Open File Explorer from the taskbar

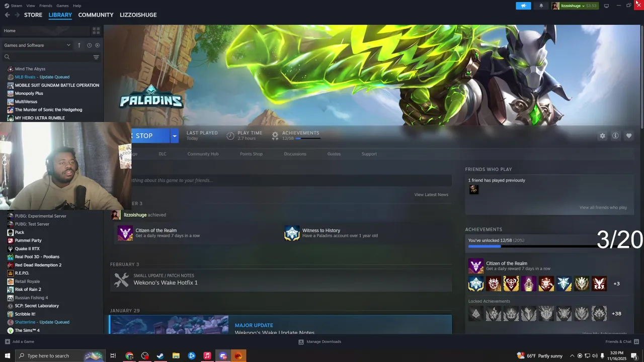pyautogui.click(x=176, y=356)
